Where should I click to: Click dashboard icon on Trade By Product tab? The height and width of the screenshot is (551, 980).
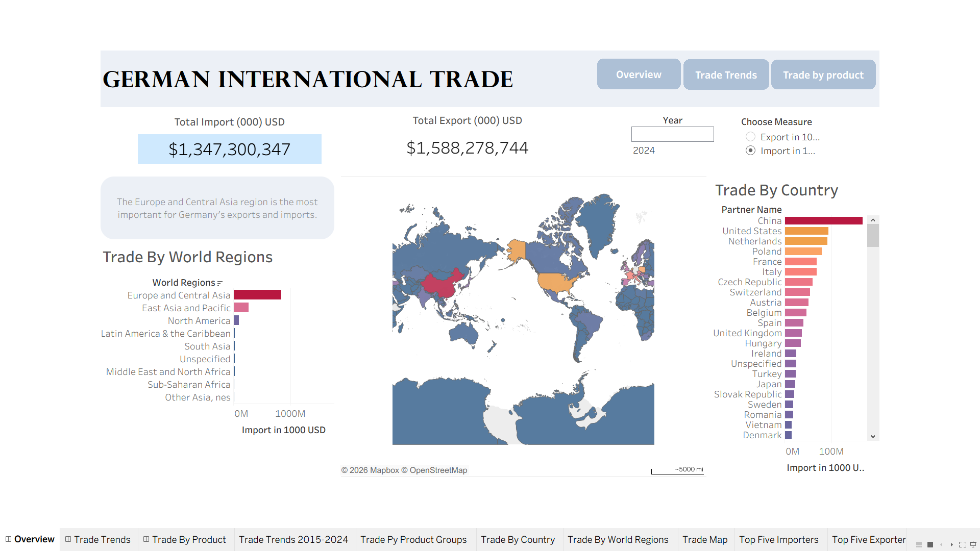point(146,539)
